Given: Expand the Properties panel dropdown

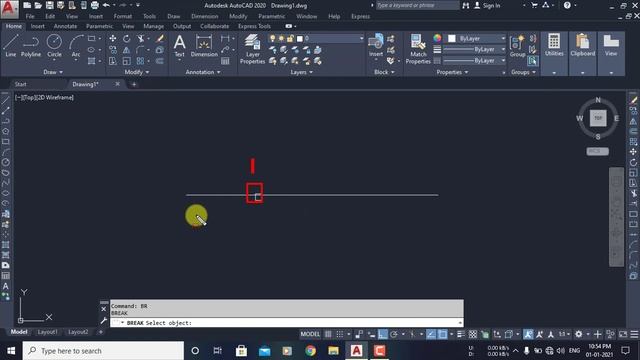Looking at the screenshot, I should [452, 72].
